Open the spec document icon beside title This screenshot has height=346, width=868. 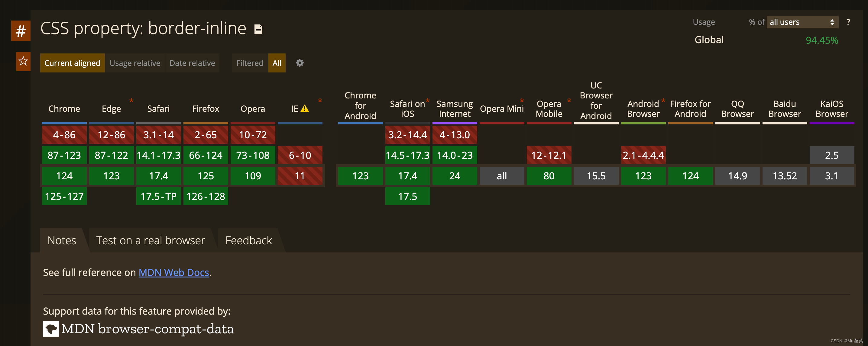click(258, 30)
